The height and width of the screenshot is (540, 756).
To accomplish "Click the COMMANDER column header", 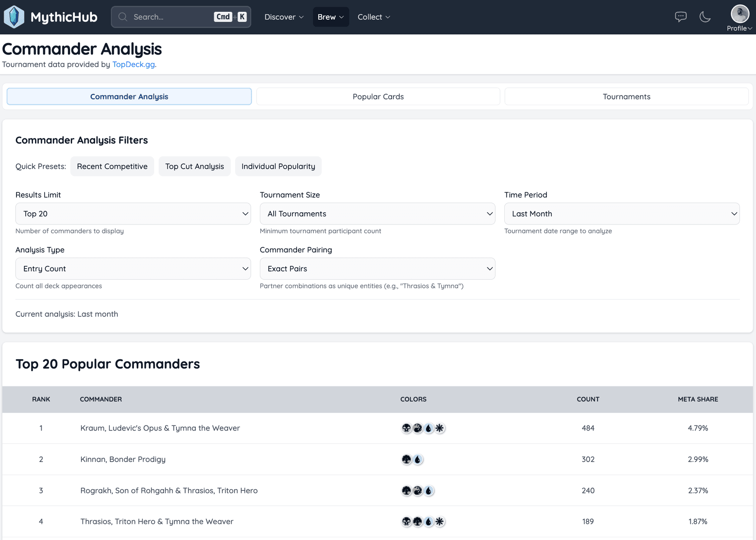I will (101, 399).
